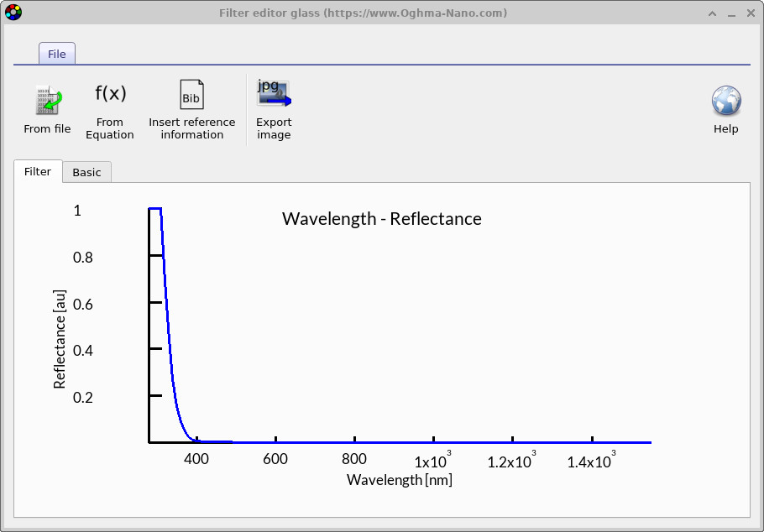Click the Bib insert reference icon

[x=191, y=94]
